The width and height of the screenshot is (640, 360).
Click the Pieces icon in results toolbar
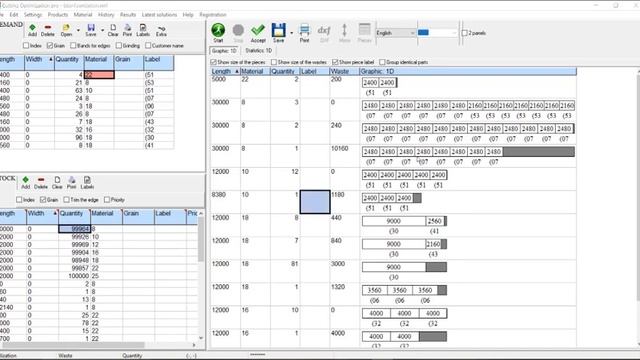[x=364, y=33]
